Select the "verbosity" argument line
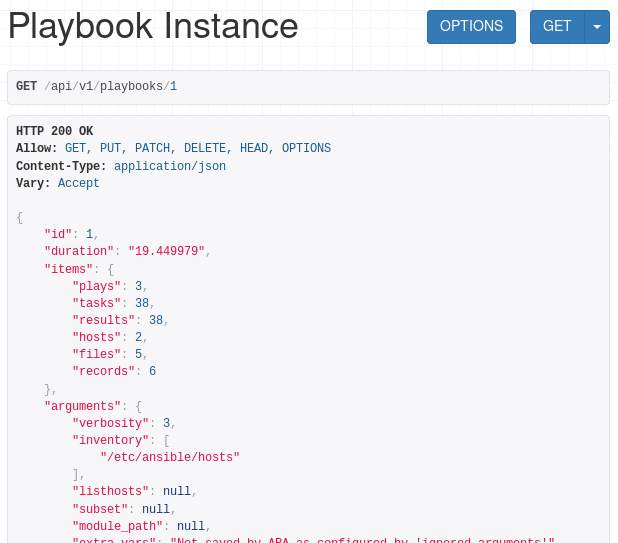This screenshot has width=618, height=543. [123, 423]
